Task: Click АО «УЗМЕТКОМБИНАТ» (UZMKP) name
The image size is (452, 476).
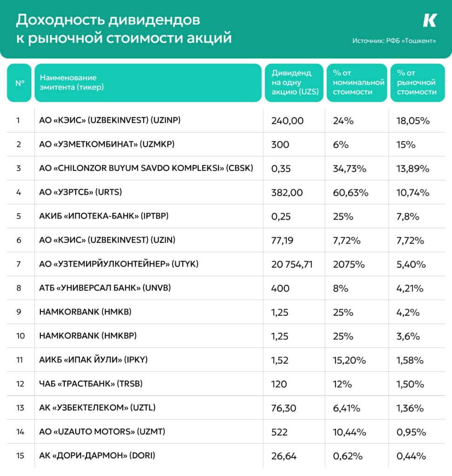Action: (x=107, y=144)
